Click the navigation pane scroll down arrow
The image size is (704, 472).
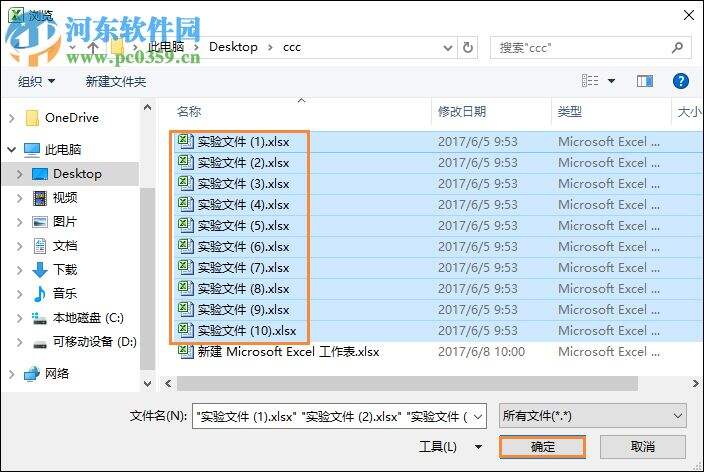click(147, 384)
